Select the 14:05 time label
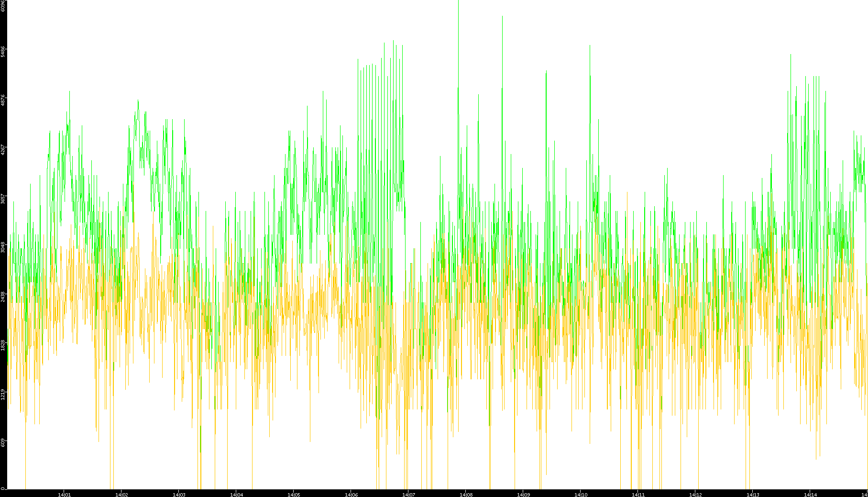 [294, 495]
